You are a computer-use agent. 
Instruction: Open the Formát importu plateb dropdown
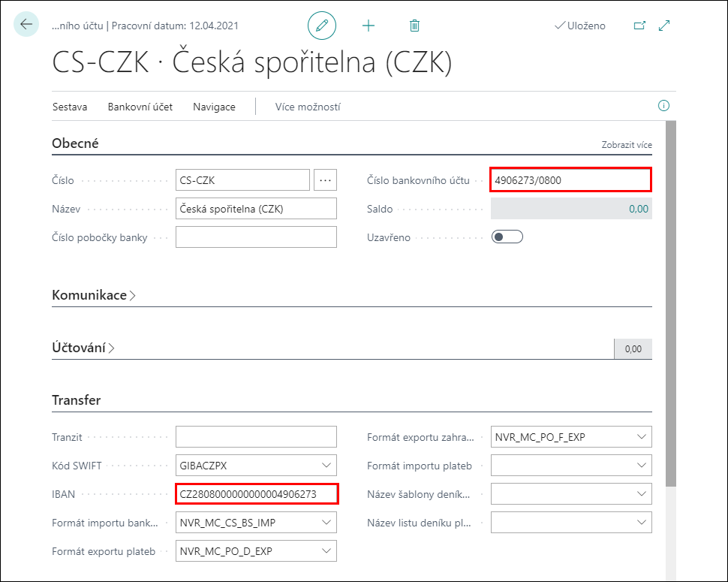click(642, 466)
